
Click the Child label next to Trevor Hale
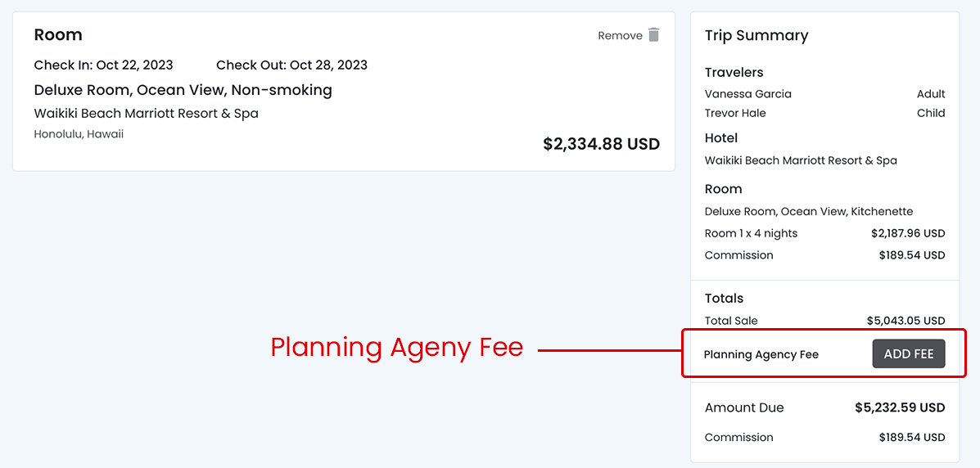tap(931, 113)
